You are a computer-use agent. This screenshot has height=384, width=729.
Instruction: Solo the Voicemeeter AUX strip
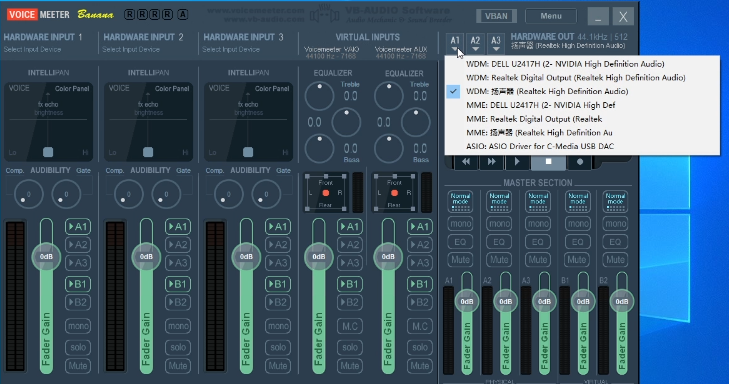click(x=420, y=347)
